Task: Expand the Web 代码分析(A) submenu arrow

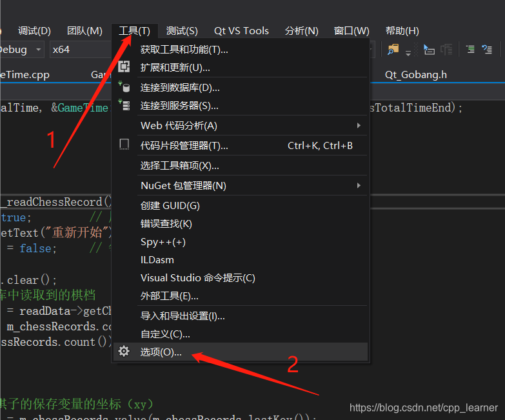Action: tap(359, 126)
